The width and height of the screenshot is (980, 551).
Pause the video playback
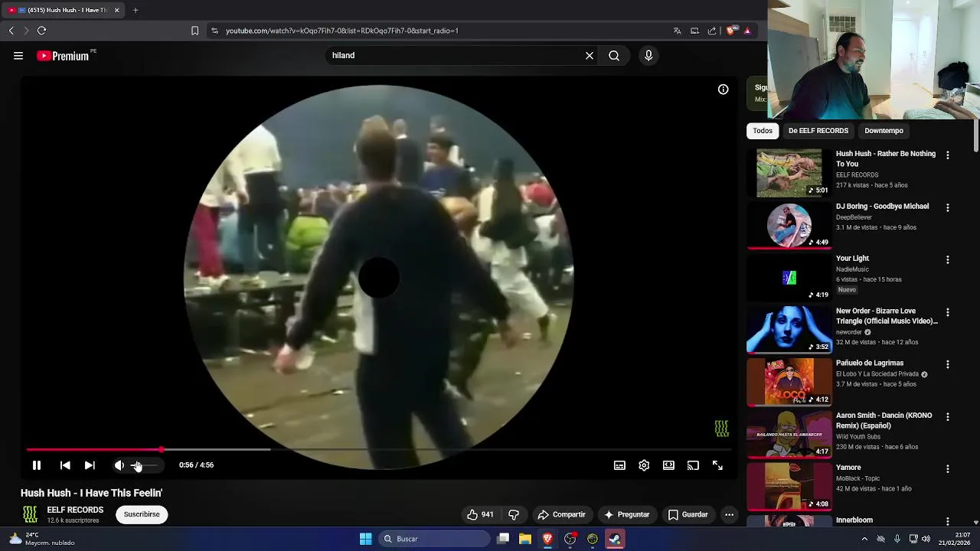point(36,465)
